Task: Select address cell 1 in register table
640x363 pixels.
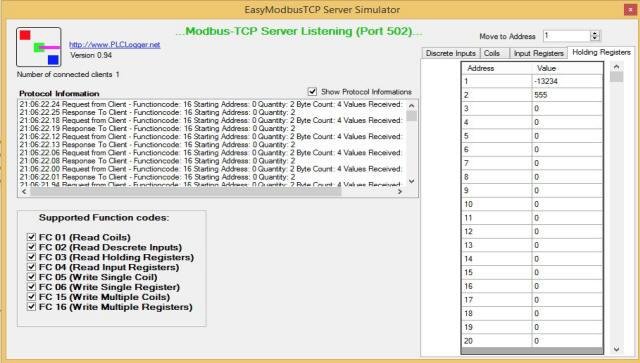Action: click(497, 81)
